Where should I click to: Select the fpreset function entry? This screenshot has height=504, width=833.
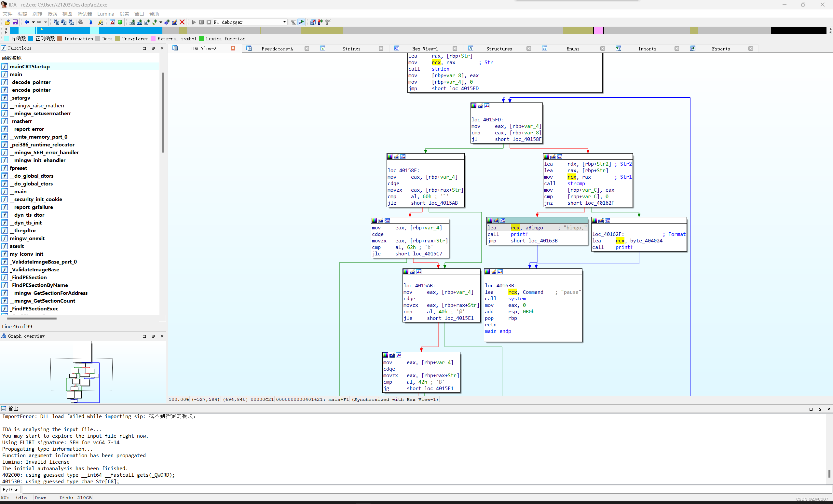pos(18,168)
